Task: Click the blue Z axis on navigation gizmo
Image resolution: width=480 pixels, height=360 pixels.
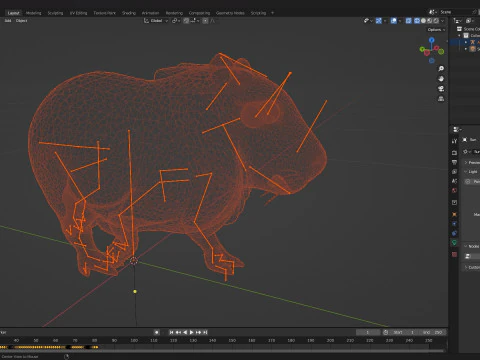Action: click(x=432, y=40)
